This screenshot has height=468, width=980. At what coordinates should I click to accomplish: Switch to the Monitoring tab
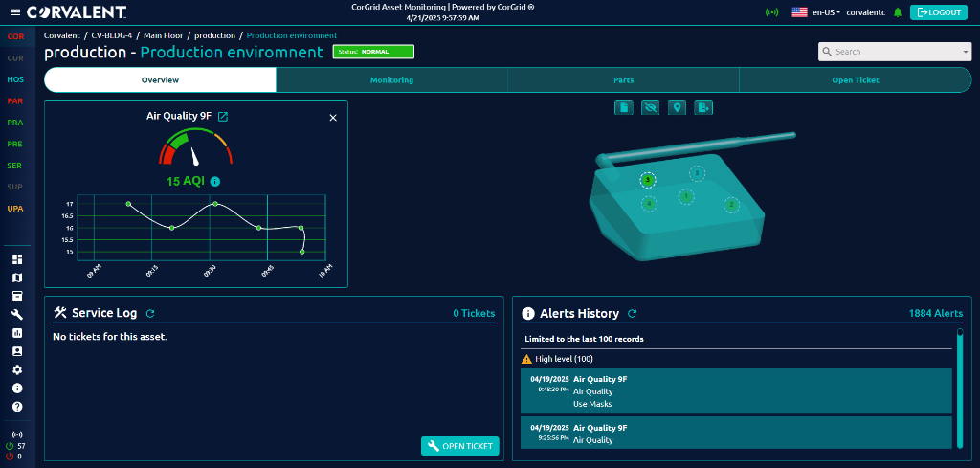391,80
